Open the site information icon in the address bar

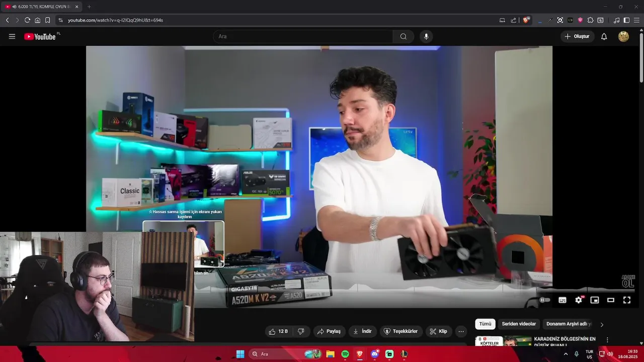tap(60, 20)
